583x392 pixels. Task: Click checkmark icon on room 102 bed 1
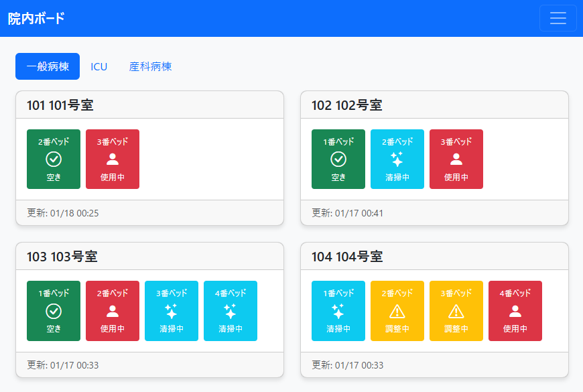click(x=338, y=159)
